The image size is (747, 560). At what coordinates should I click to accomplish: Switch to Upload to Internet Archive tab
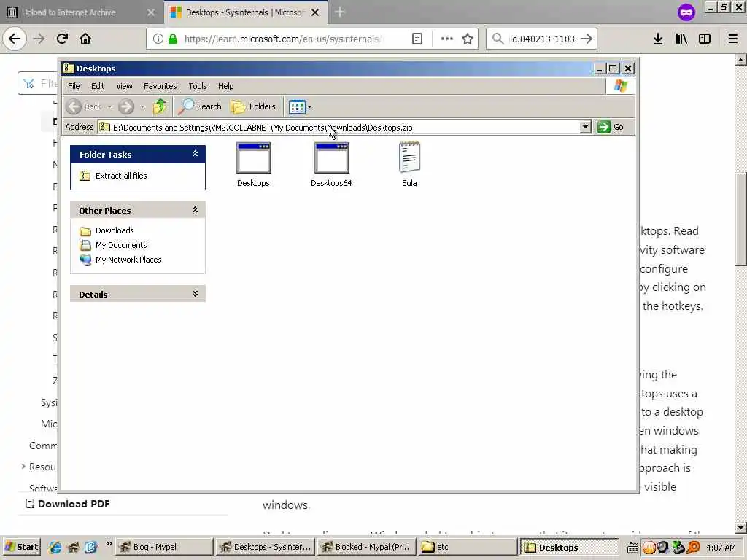pyautogui.click(x=81, y=12)
